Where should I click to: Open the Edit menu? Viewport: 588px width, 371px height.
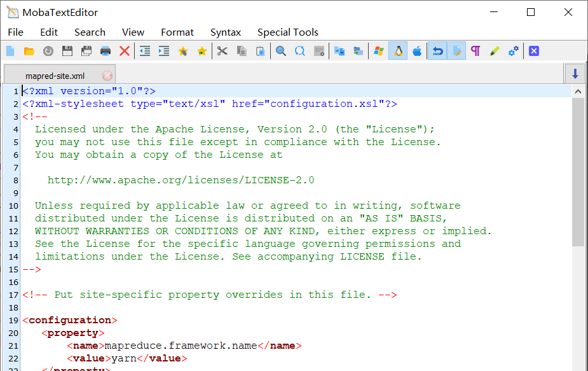(x=49, y=32)
